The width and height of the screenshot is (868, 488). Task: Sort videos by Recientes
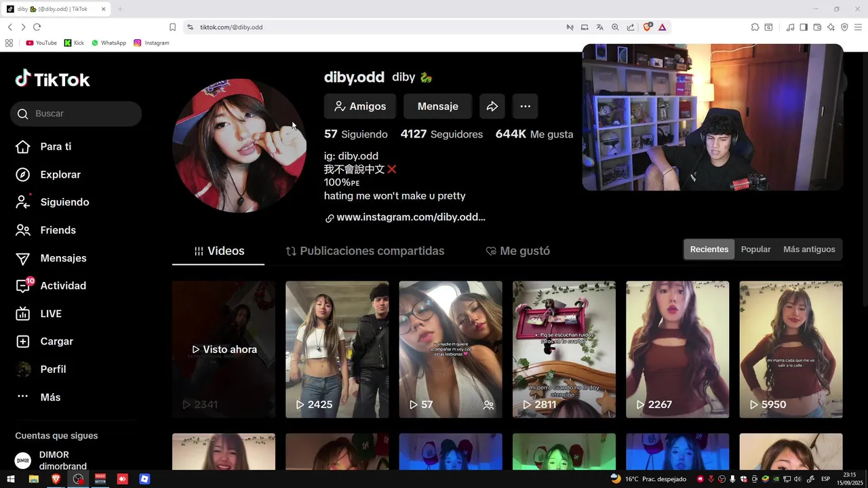pyautogui.click(x=709, y=249)
